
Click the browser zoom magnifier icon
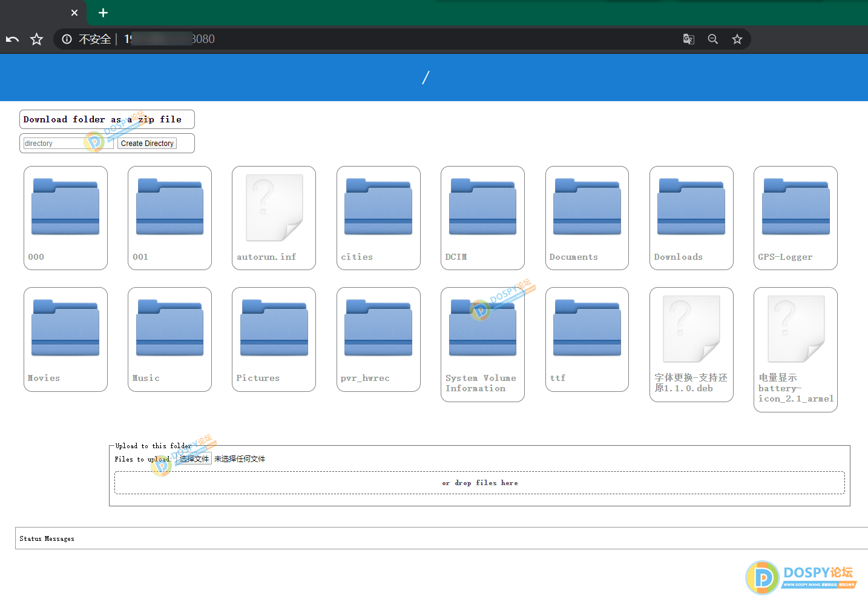pyautogui.click(x=712, y=39)
